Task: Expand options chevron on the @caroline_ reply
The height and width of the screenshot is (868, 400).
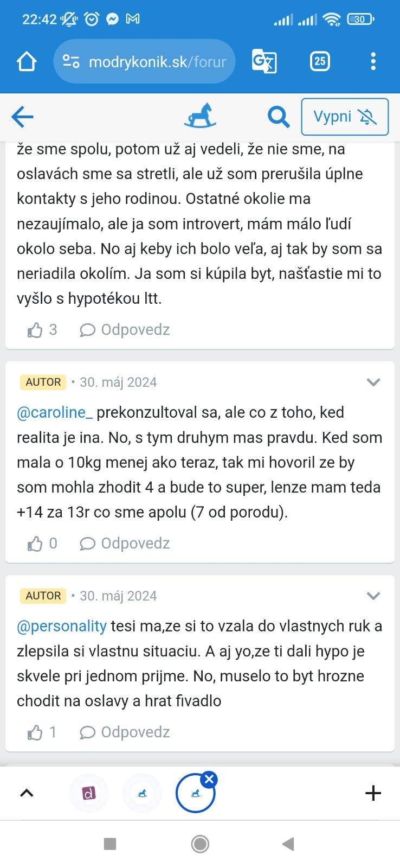Action: coord(373,382)
